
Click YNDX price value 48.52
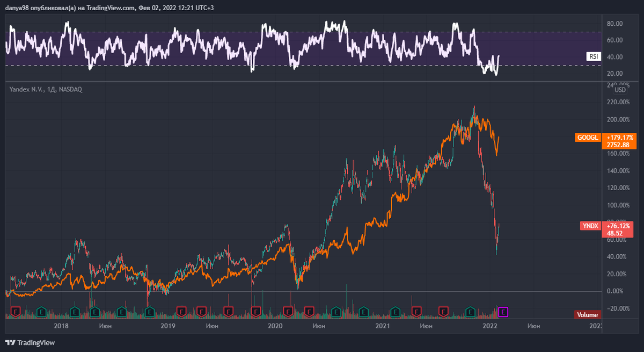click(x=614, y=234)
